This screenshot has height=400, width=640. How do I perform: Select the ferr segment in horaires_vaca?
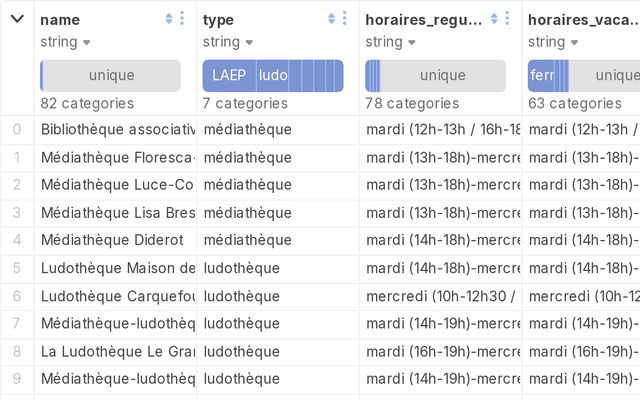tap(541, 76)
